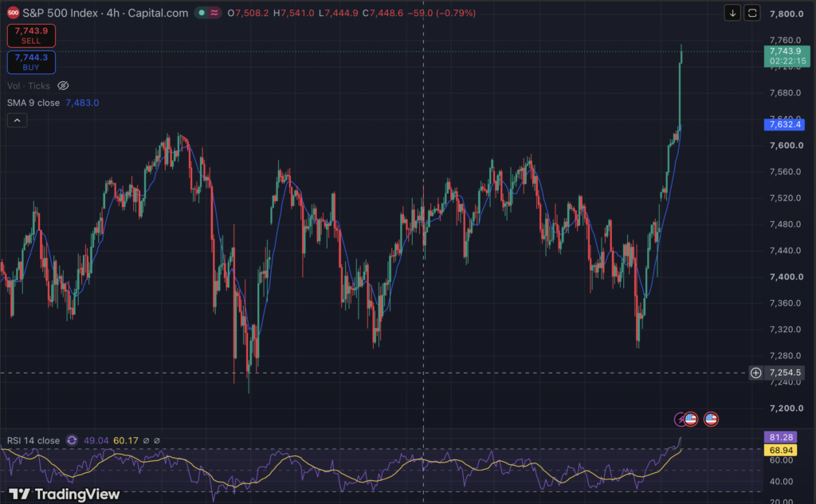Click the square fullscreen icon top right

coord(752,13)
